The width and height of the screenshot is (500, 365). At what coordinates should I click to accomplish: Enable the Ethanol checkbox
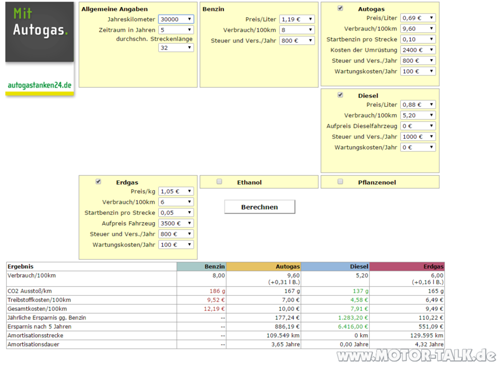219,182
